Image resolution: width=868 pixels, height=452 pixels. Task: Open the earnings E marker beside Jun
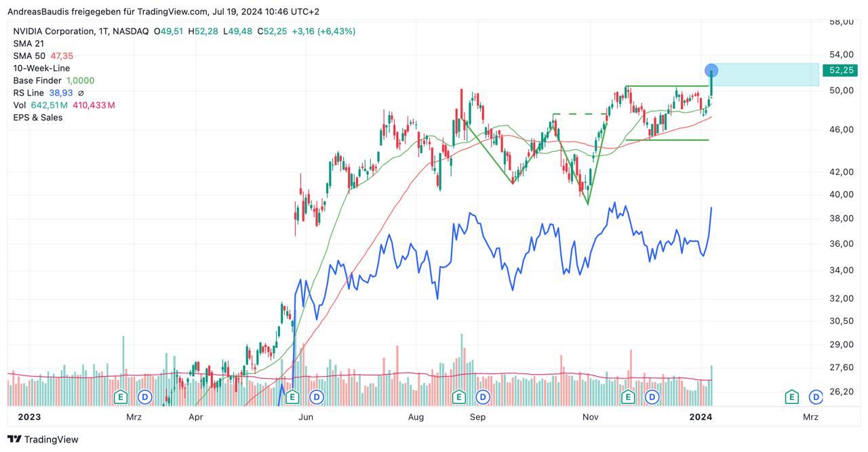tap(293, 396)
